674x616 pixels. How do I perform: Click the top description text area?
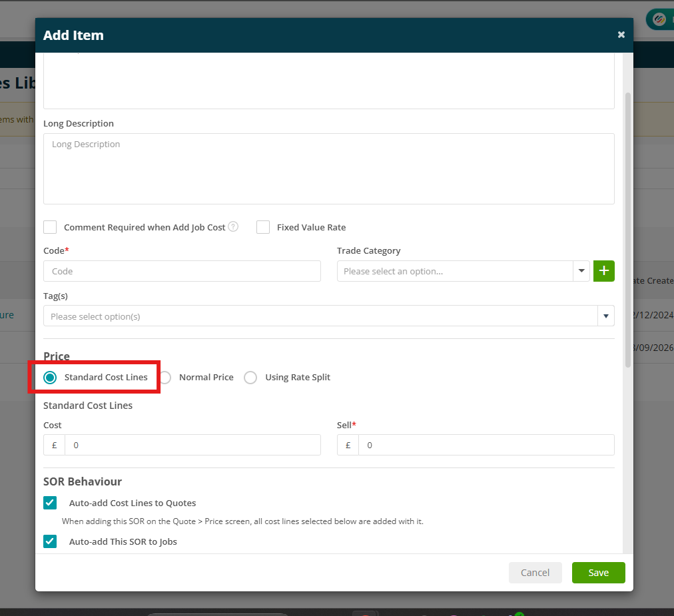pos(329,81)
